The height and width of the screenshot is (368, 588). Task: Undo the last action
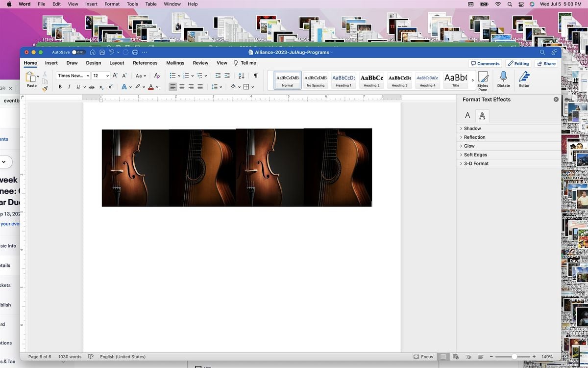pyautogui.click(x=112, y=52)
